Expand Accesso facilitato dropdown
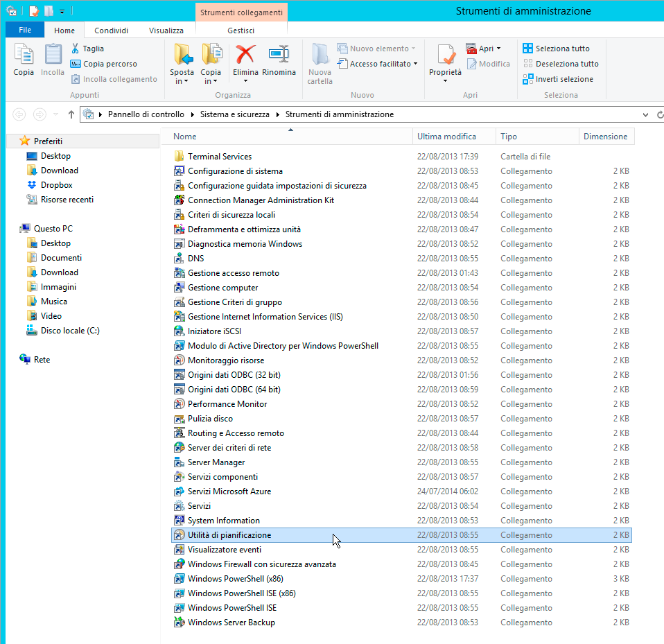 [415, 64]
